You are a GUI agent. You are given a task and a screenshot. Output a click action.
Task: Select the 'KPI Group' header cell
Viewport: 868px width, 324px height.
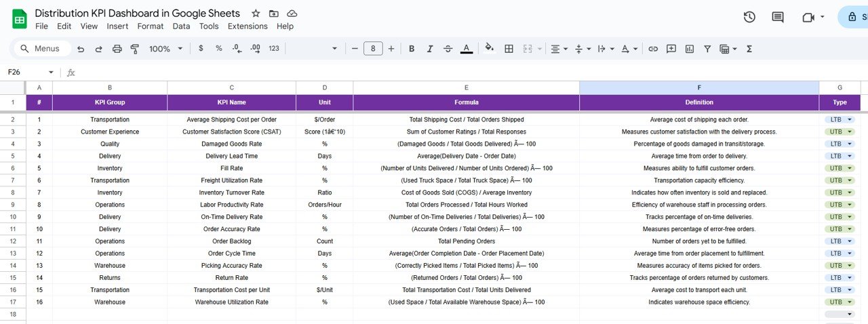coord(110,102)
